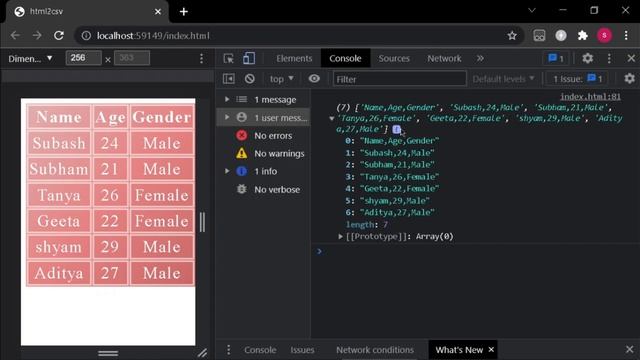The width and height of the screenshot is (640, 360).
Task: View site information icon in address bar
Action: coord(86,36)
